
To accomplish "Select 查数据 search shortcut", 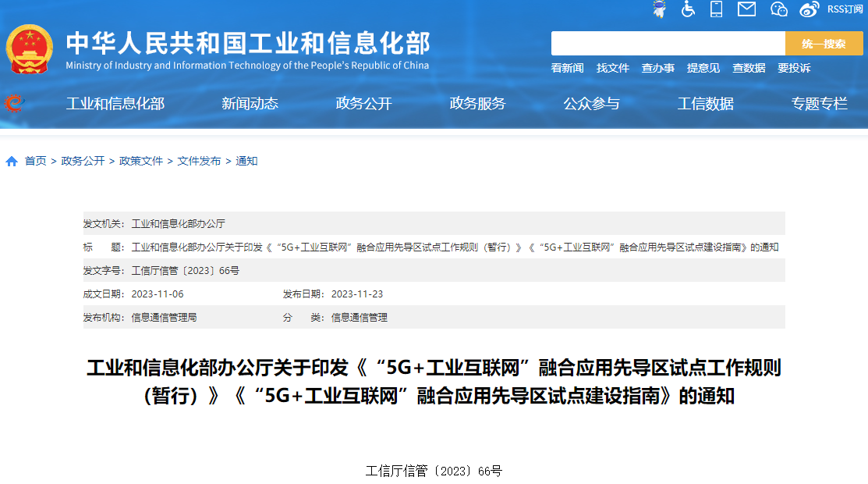I will click(749, 68).
